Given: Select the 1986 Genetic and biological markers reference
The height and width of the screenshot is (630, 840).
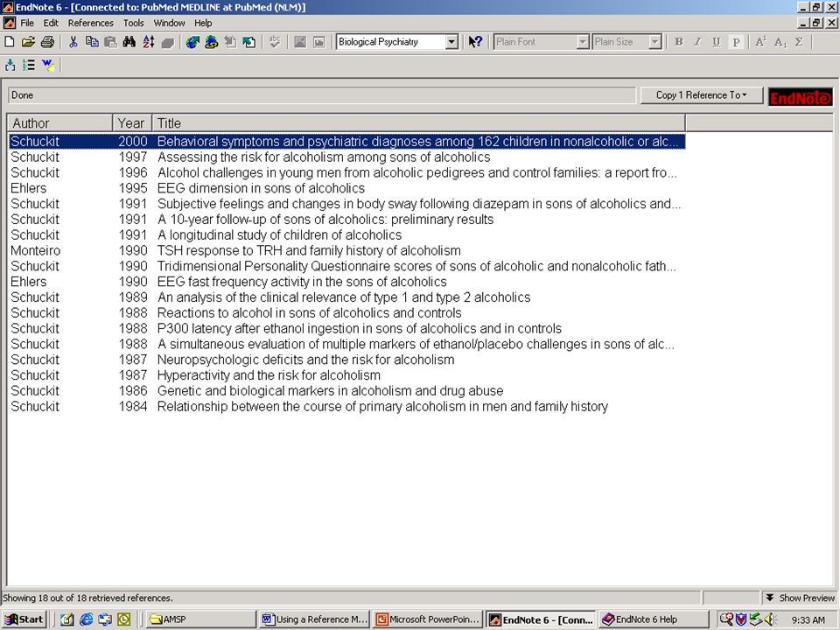Looking at the screenshot, I should pyautogui.click(x=346, y=390).
